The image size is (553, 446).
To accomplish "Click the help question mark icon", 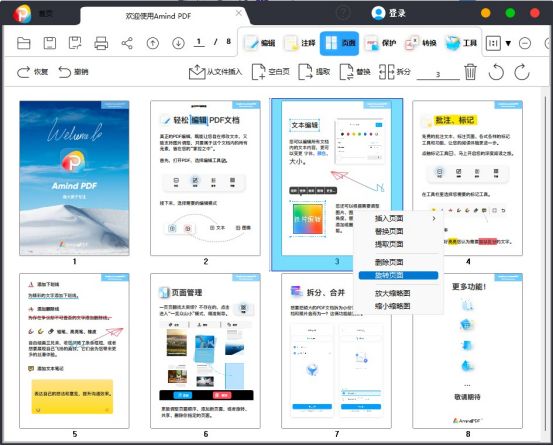I will 343,13.
